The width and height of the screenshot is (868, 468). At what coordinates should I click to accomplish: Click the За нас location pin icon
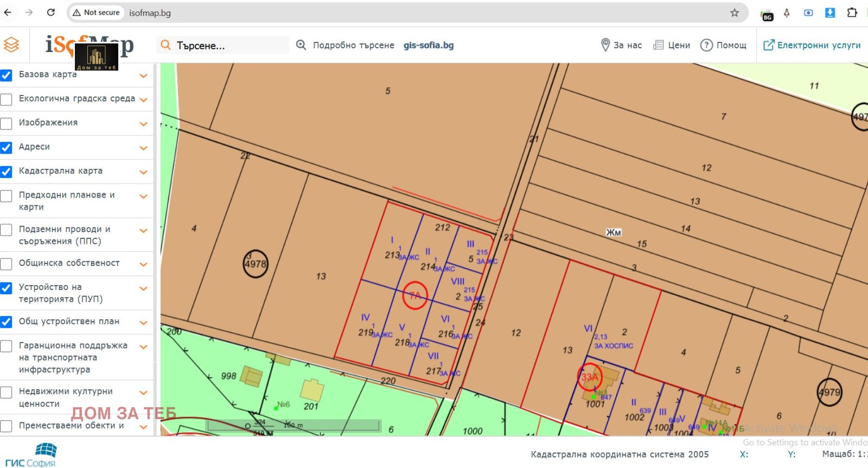[605, 45]
